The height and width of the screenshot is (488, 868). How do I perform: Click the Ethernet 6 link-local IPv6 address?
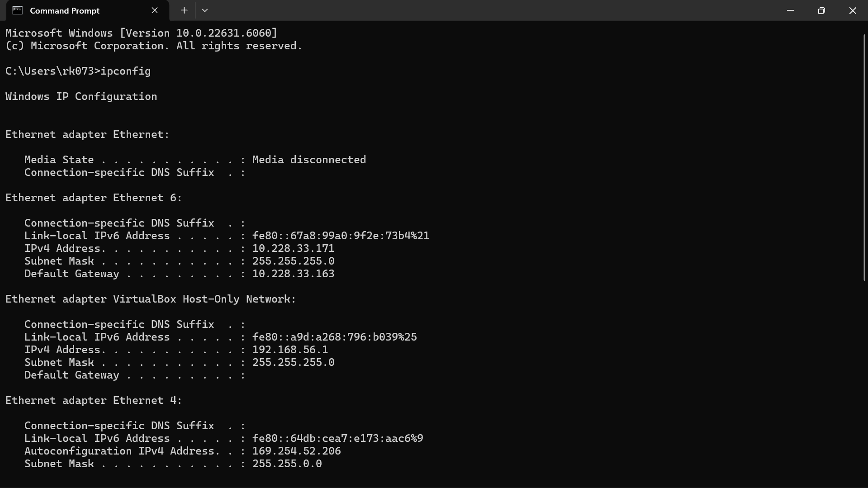pos(341,236)
